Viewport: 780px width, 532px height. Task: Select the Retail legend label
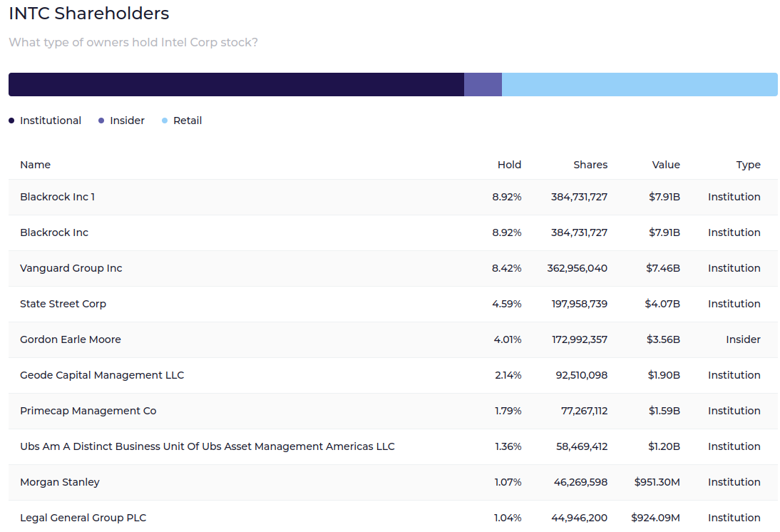tap(188, 121)
